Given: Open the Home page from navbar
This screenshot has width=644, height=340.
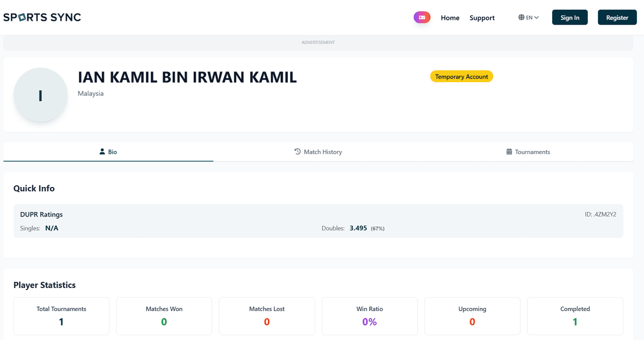Looking at the screenshot, I should point(450,17).
